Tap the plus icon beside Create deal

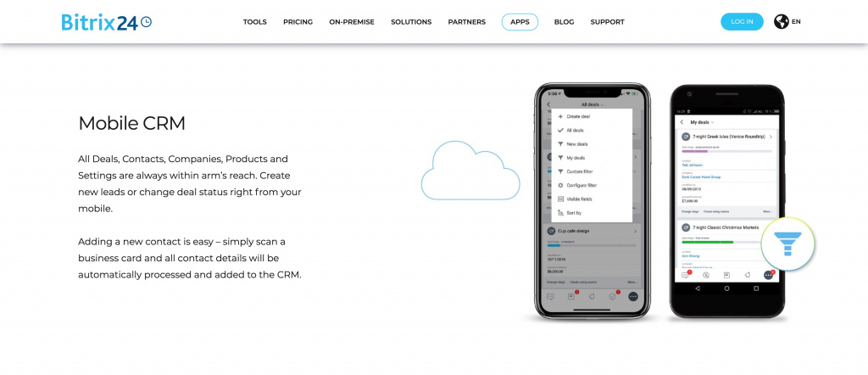pos(560,116)
